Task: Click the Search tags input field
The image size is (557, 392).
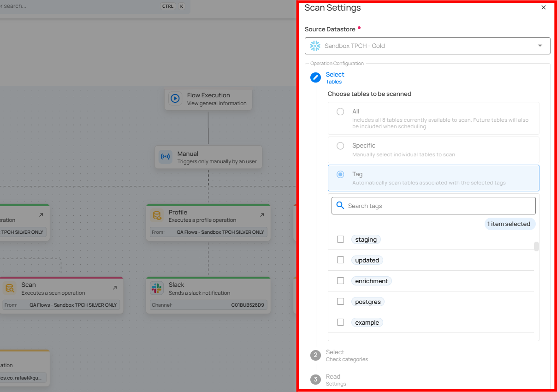Action: point(438,206)
